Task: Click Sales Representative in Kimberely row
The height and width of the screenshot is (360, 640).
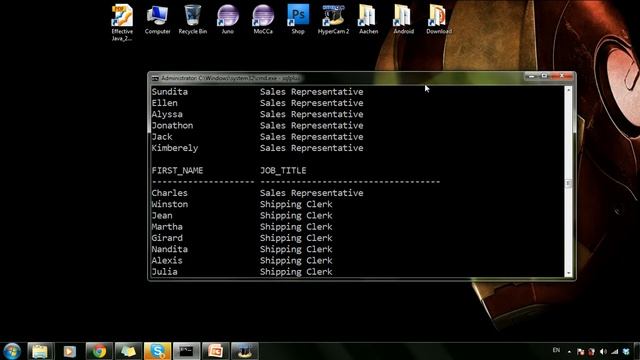Action: pyautogui.click(x=311, y=148)
